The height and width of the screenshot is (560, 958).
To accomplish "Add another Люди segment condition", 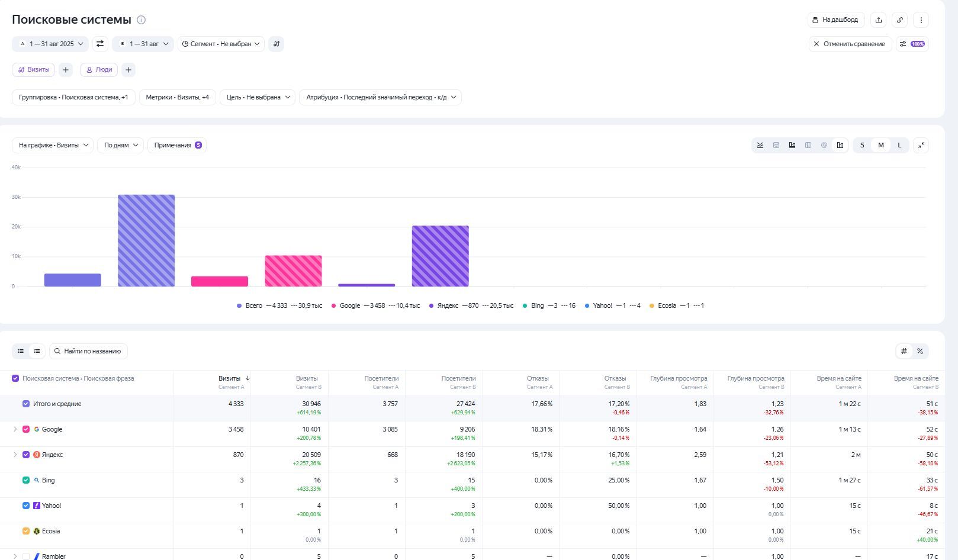I will tap(128, 70).
